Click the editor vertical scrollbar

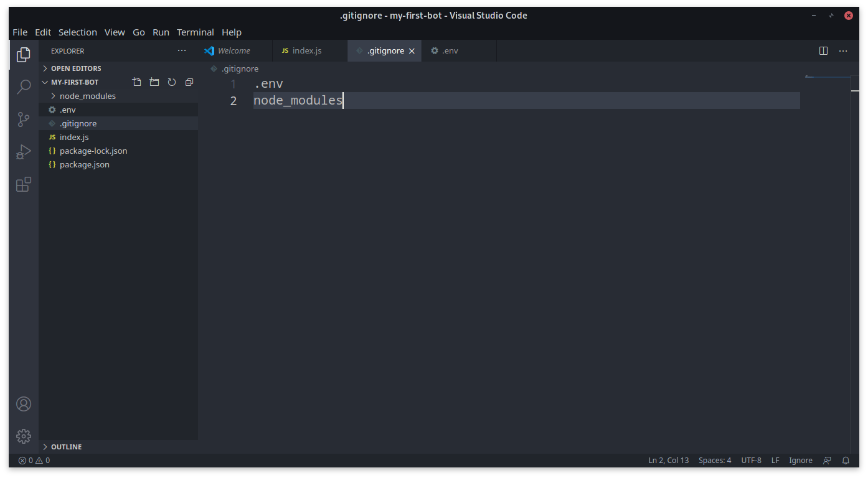coord(855,264)
